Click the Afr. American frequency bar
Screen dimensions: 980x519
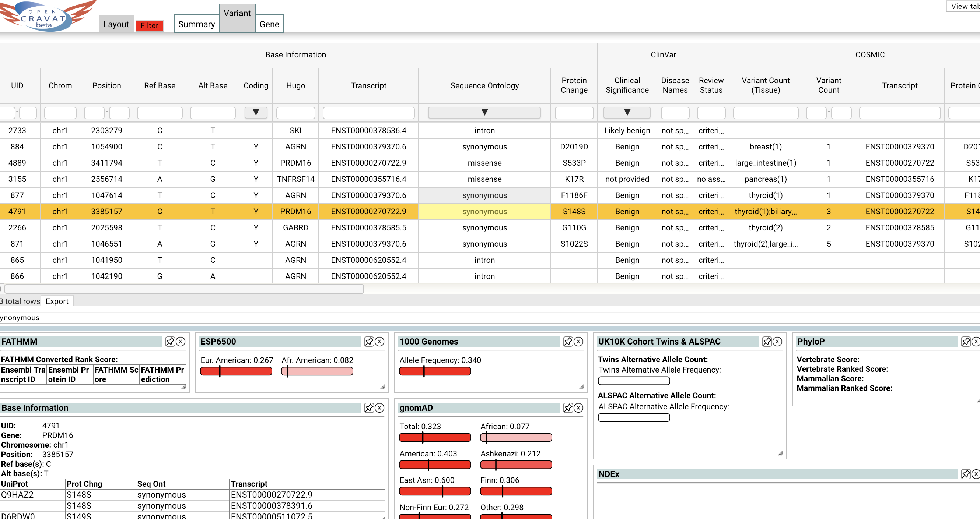tap(317, 371)
